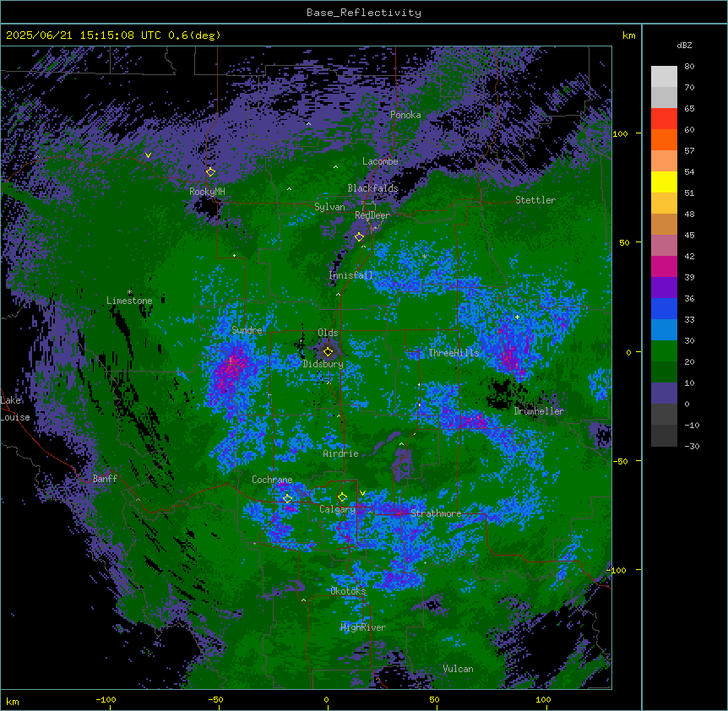Click the 0.6(deg) elevation angle text
Viewport: 728px width, 711px height.
[x=194, y=35]
